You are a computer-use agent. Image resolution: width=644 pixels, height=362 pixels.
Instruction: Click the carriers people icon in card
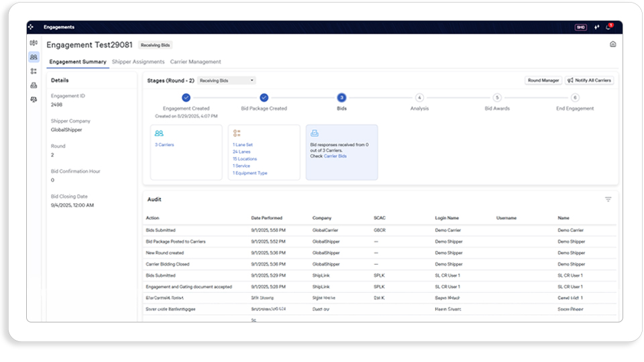159,133
